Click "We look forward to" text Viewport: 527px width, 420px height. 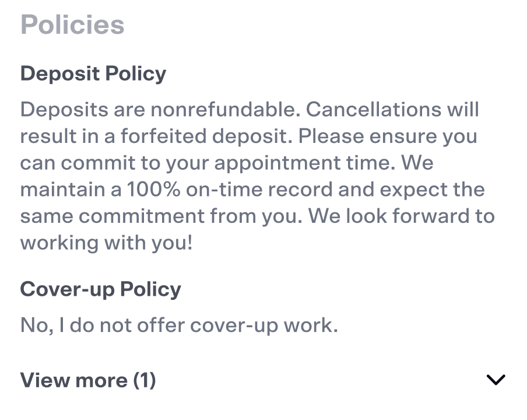tap(401, 216)
